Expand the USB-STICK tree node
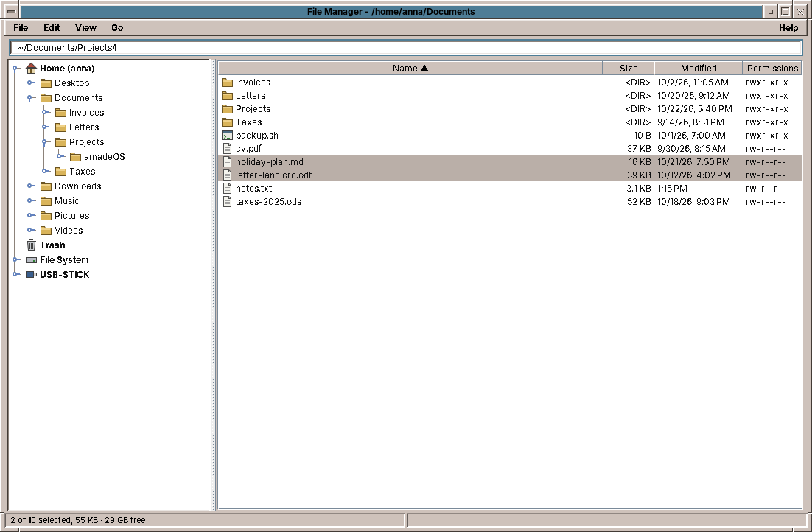The height and width of the screenshot is (532, 812). 16,275
